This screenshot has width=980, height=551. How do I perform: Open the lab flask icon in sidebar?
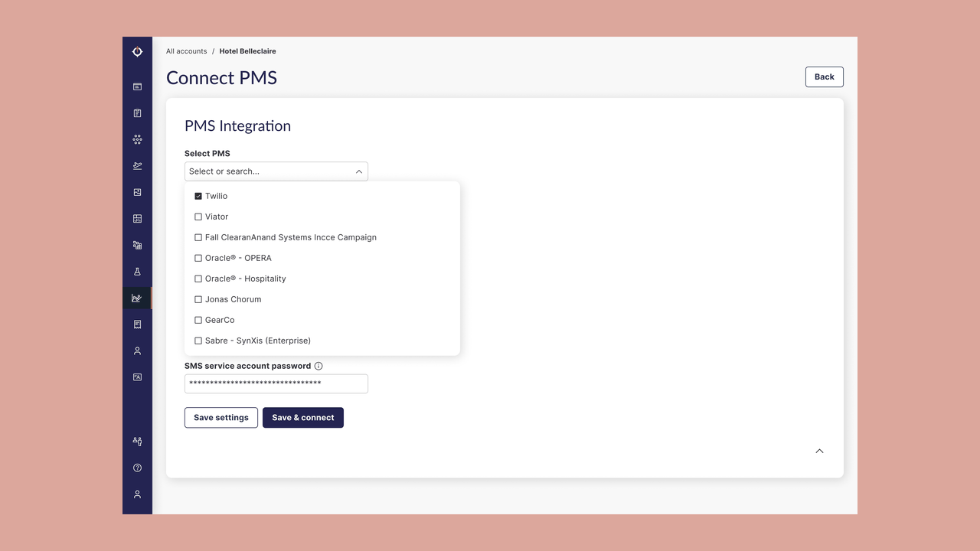137,272
